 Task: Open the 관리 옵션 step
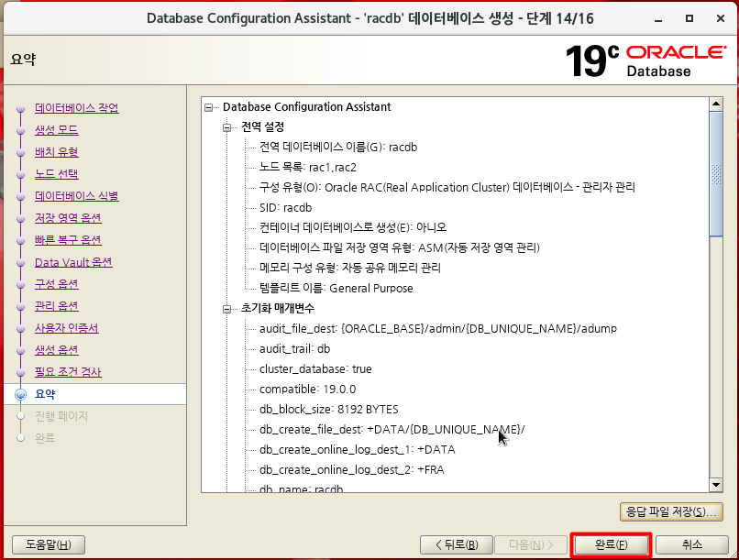click(57, 306)
